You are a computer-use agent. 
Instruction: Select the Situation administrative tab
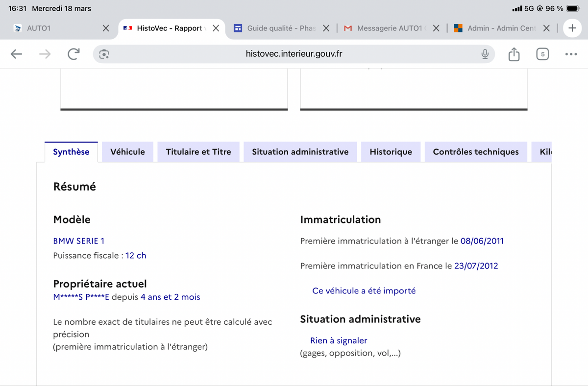click(300, 152)
